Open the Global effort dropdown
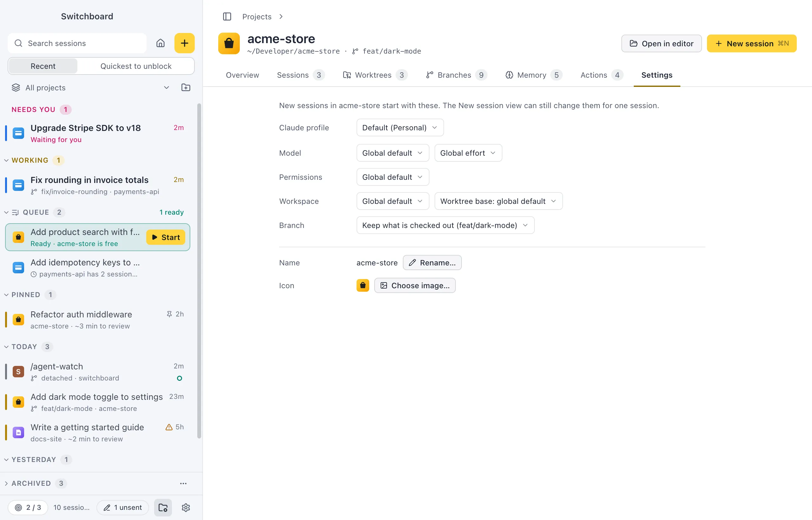Viewport: 812px width, 520px height. pos(468,153)
